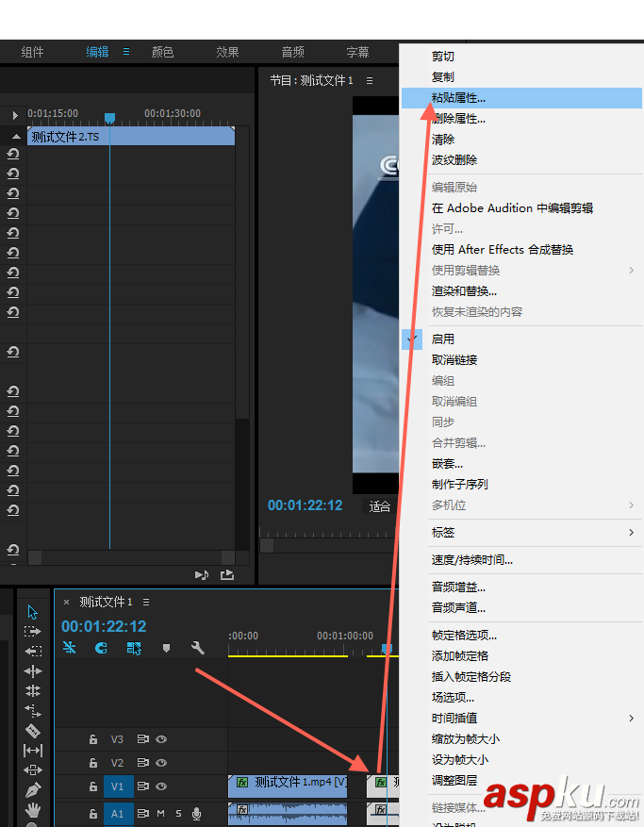This screenshot has width=644, height=827.
Task: Click play-only-audio button in Effect Controls
Action: coord(202,575)
